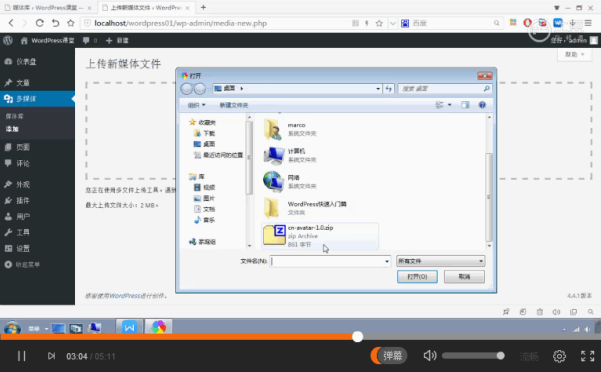Select Music library in dialog tree
The height and width of the screenshot is (372, 601).
click(x=205, y=220)
